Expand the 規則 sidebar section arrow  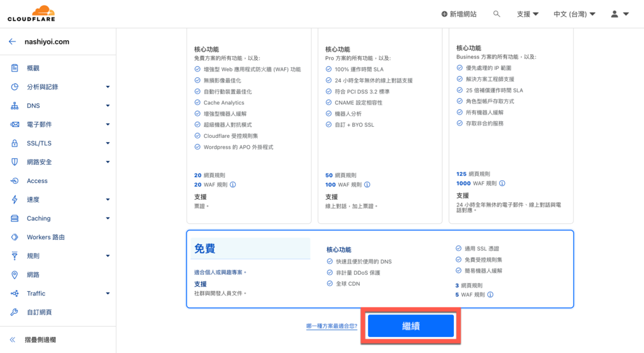pyautogui.click(x=108, y=256)
